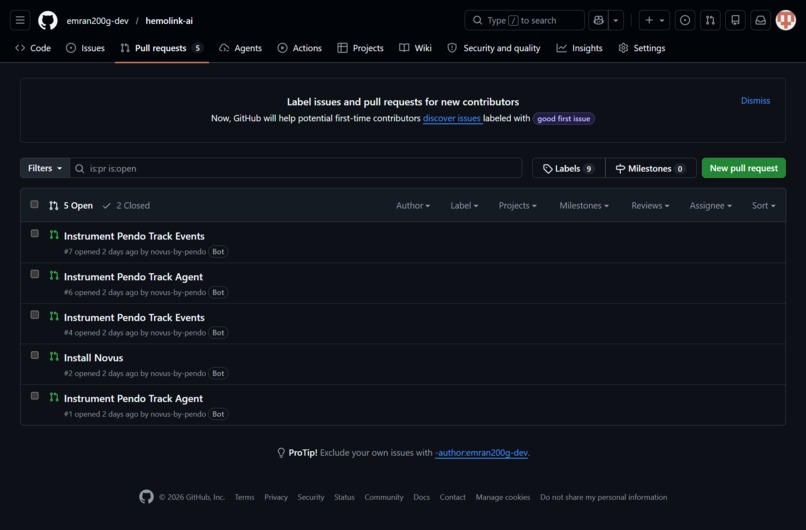Check the box for pull request #6
The width and height of the screenshot is (806, 530).
pyautogui.click(x=34, y=274)
